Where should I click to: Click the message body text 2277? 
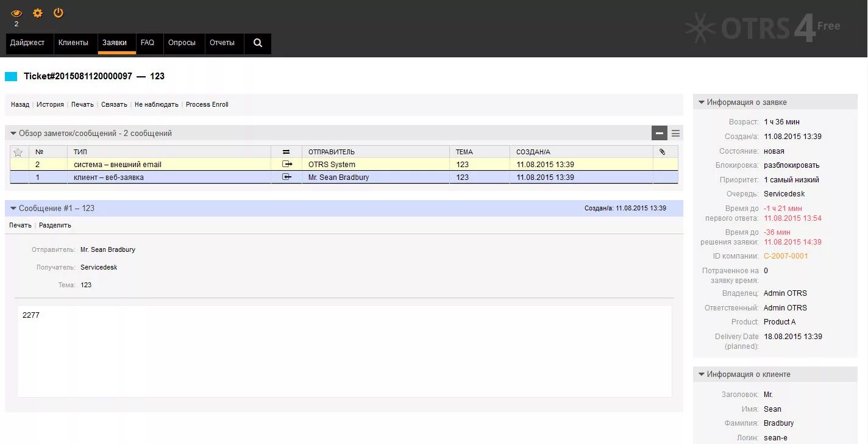(x=31, y=315)
